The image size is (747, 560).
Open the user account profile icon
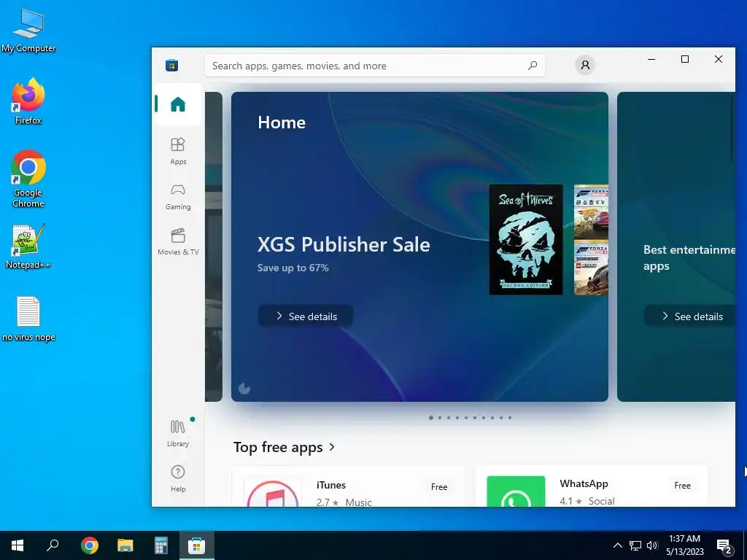pyautogui.click(x=585, y=65)
